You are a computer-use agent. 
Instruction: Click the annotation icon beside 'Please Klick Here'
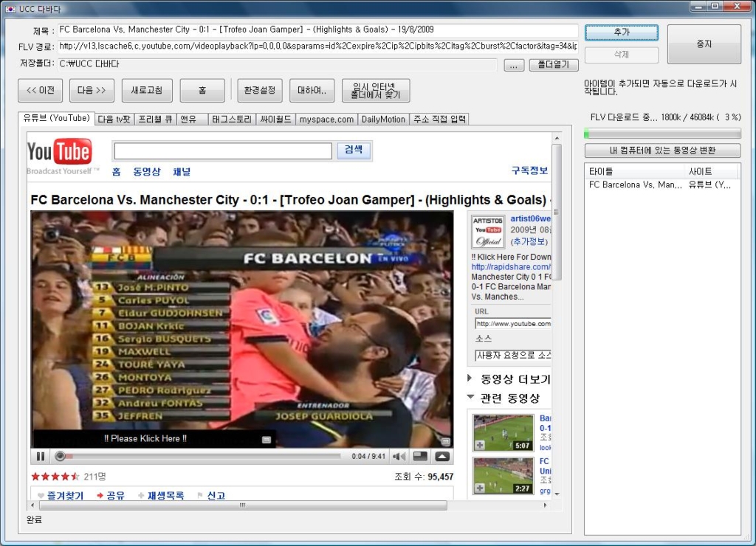(266, 440)
